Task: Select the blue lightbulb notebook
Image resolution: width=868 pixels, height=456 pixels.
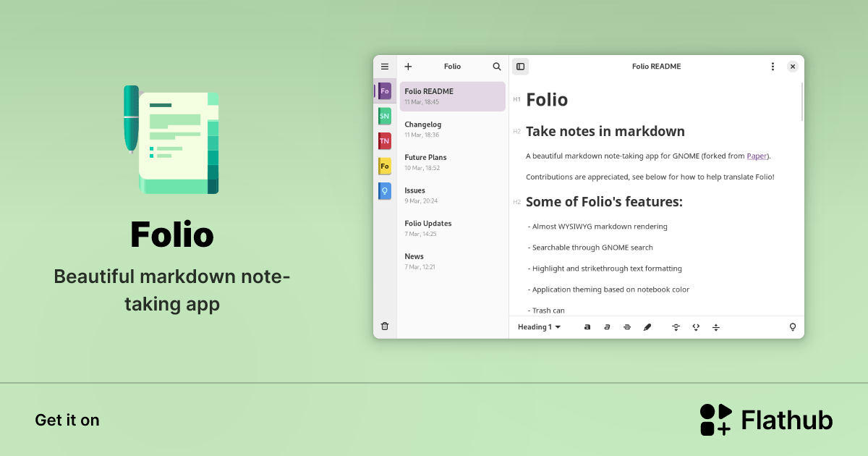Action: click(385, 191)
